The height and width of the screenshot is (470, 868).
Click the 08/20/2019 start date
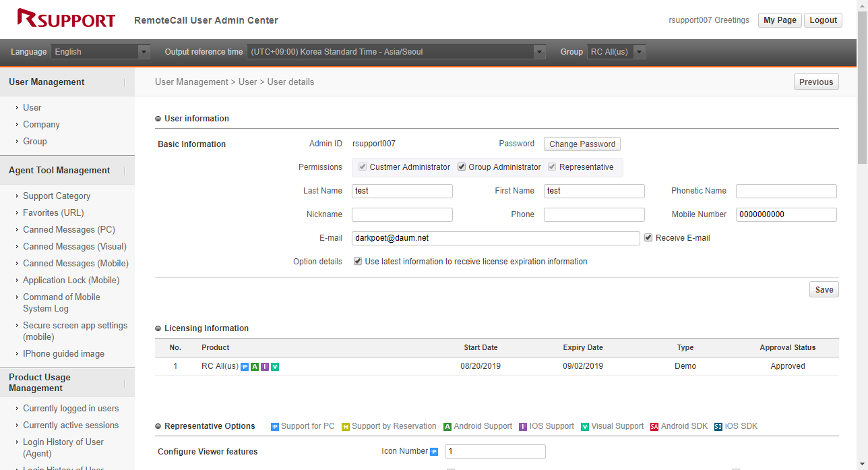[480, 367]
